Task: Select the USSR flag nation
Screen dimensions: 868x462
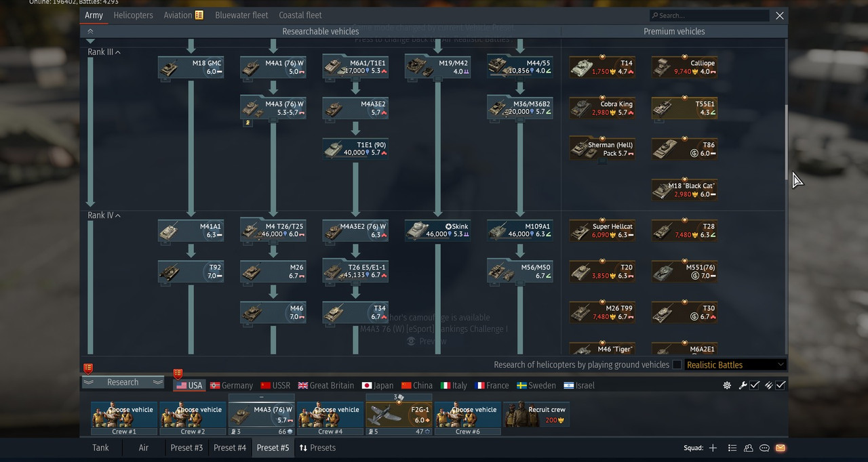Action: click(275, 385)
